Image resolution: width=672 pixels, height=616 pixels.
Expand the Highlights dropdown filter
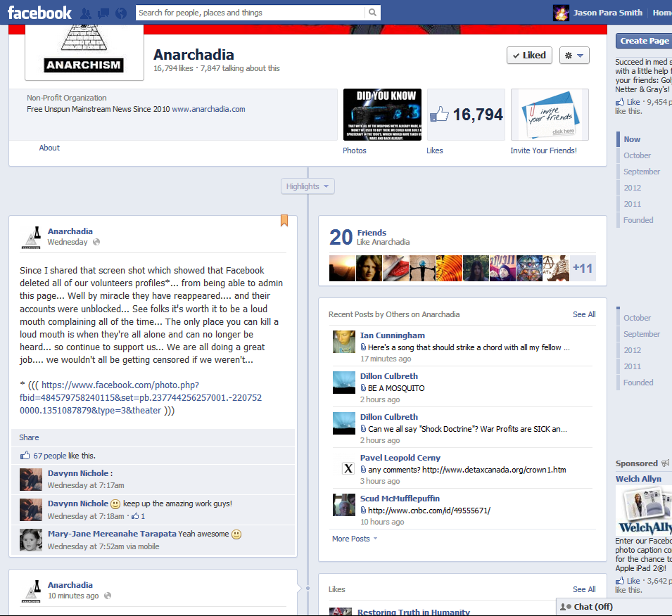click(x=308, y=186)
